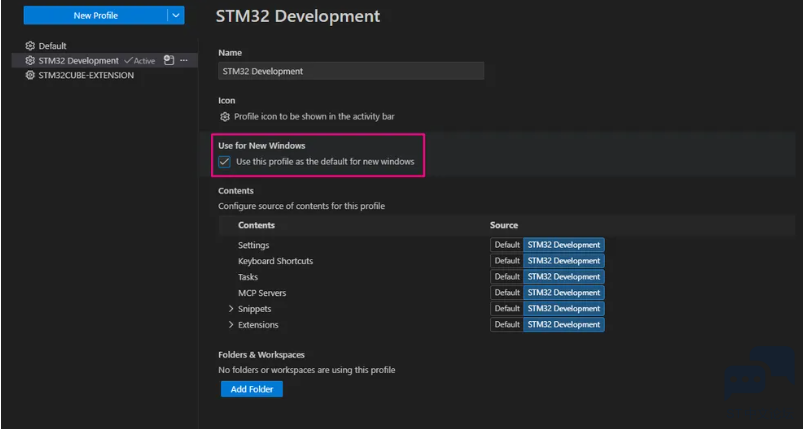Click the profile icon picker gear
Image resolution: width=803 pixels, height=429 pixels.
coord(225,117)
